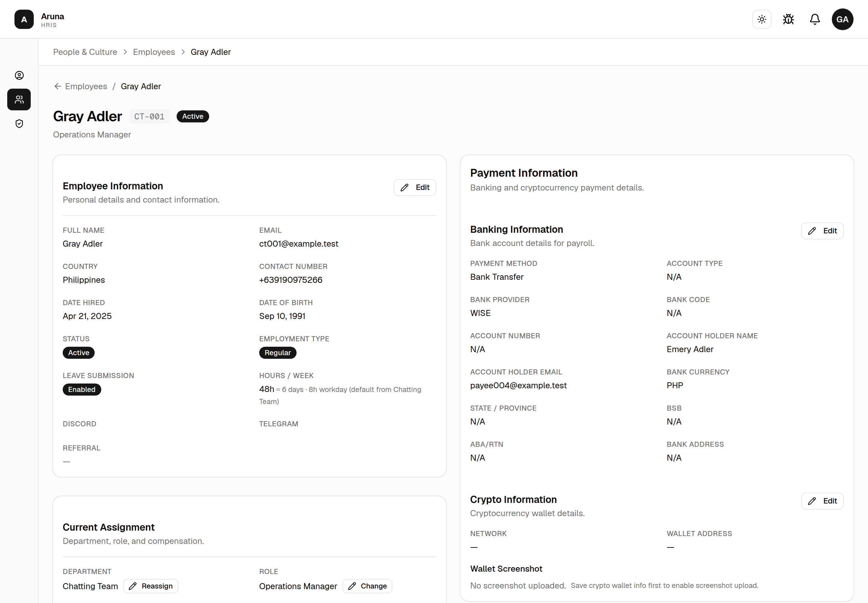
Task: Click the Chatting Team department value
Action: 90,586
